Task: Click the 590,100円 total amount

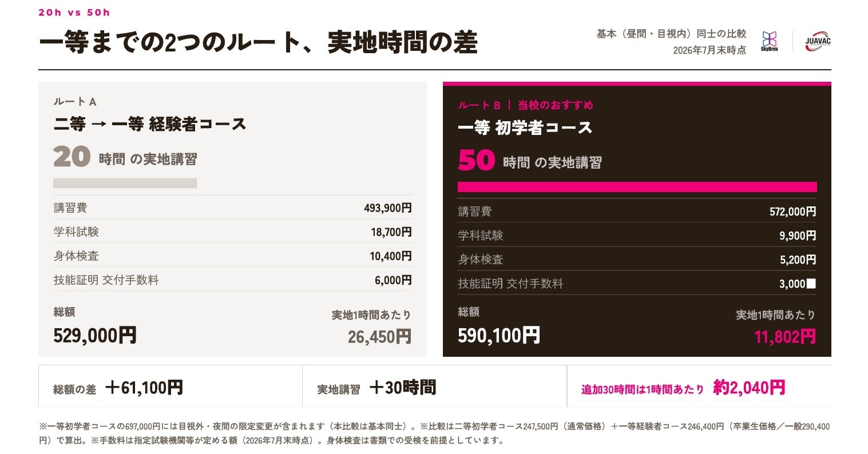Action: [499, 335]
